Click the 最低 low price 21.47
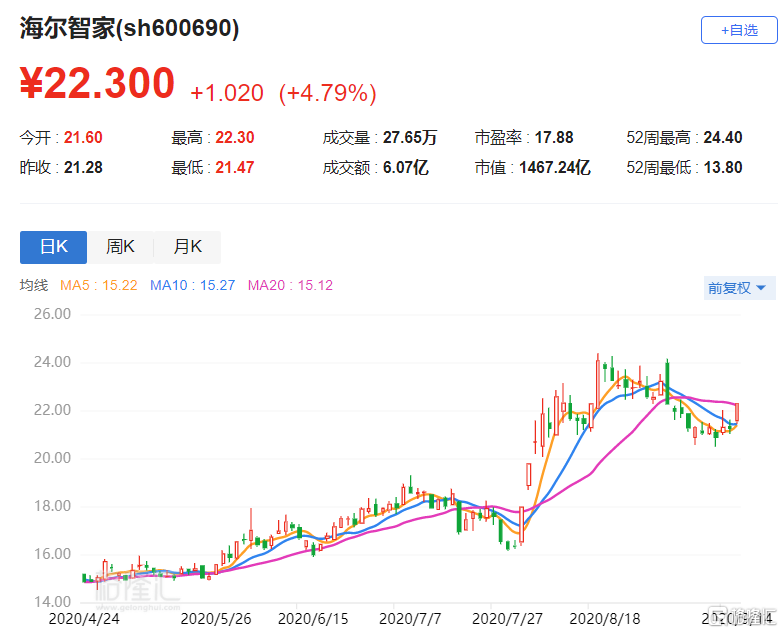This screenshot has height=633, width=783. [x=235, y=168]
